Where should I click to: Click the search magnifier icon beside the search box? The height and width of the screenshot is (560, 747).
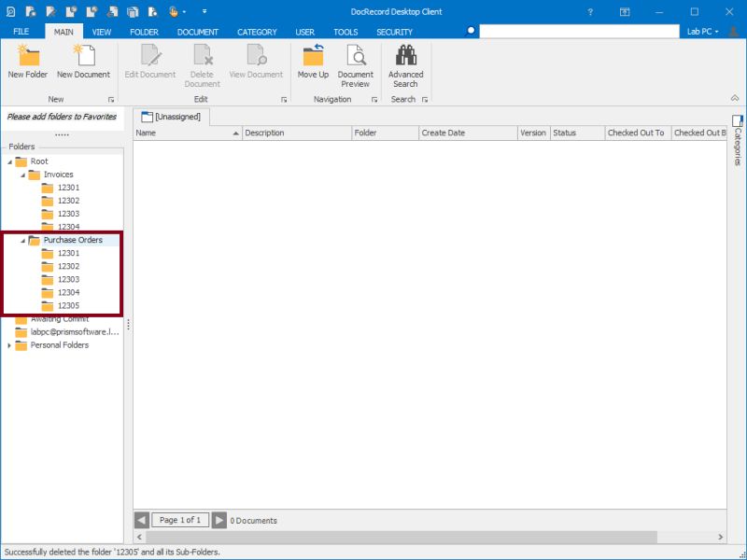click(x=471, y=32)
